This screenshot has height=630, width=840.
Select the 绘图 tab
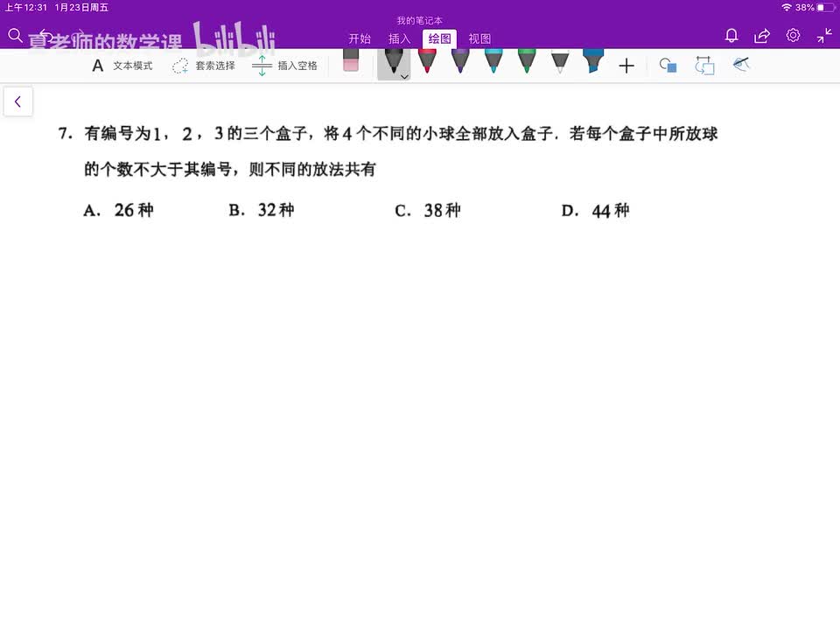[x=439, y=38]
